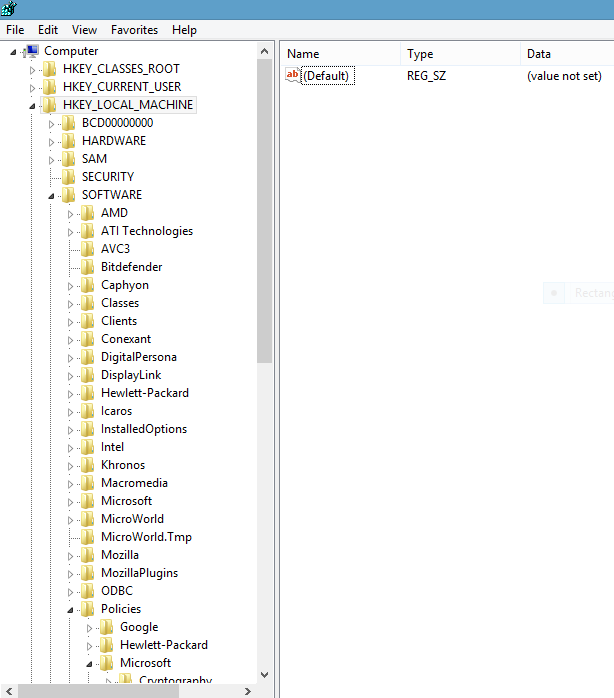
Task: Click the tree horizontal scroll left arrow
Action: pyautogui.click(x=9, y=691)
